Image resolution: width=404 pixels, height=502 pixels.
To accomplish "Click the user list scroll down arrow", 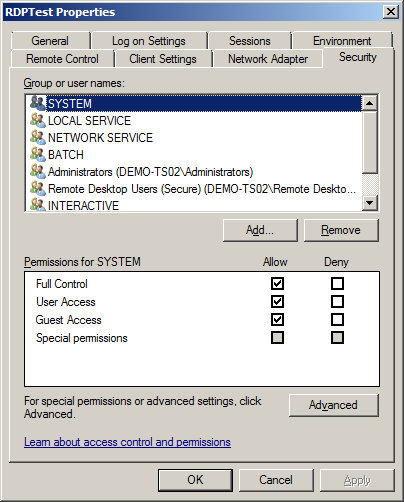I will pos(370,202).
